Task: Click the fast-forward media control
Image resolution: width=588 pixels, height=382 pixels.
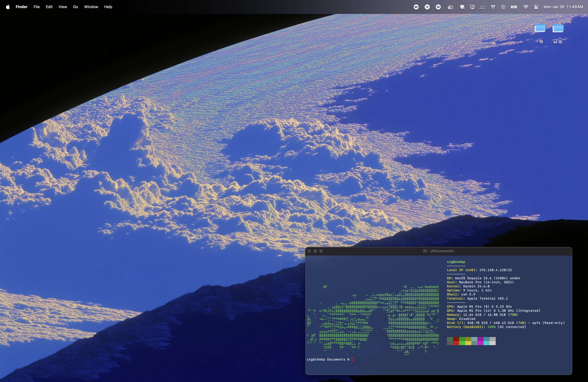Action: [438, 7]
